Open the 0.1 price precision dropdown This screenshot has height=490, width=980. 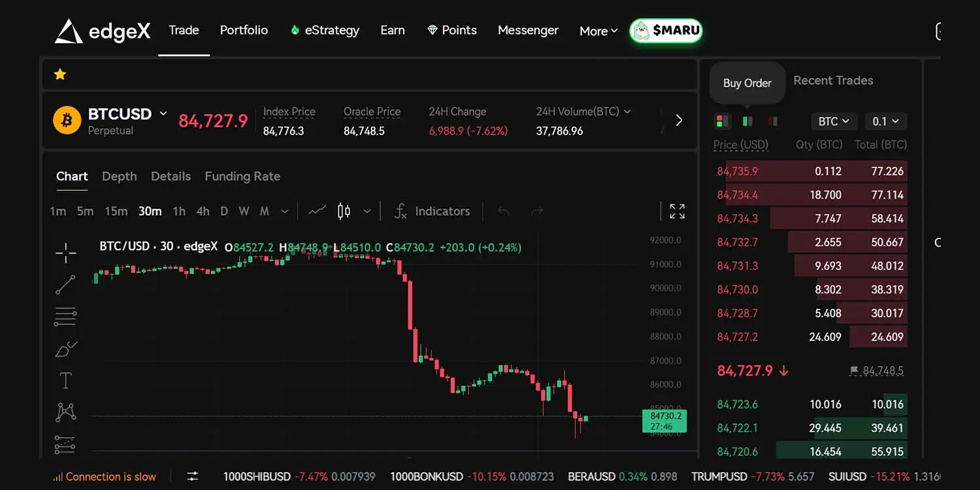click(886, 121)
